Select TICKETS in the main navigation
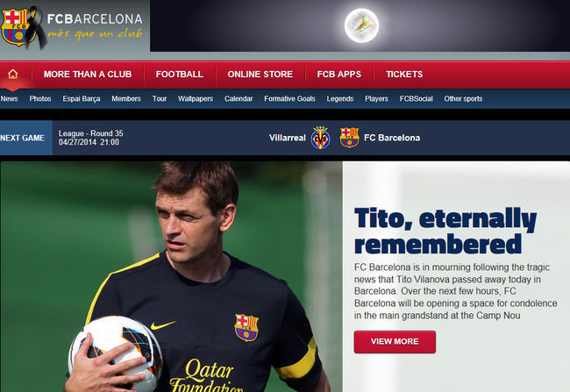The image size is (570, 392). click(404, 75)
